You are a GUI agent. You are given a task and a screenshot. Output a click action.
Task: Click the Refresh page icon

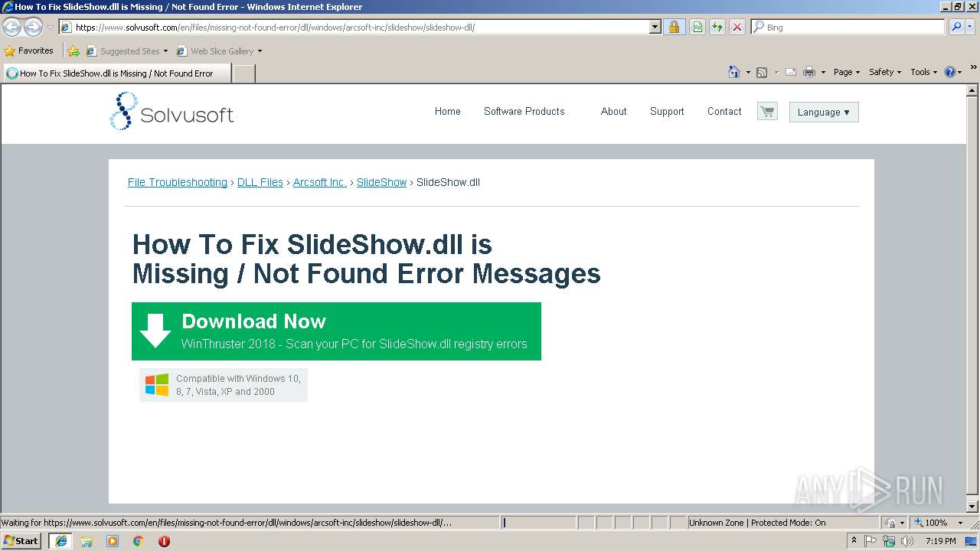click(x=717, y=27)
